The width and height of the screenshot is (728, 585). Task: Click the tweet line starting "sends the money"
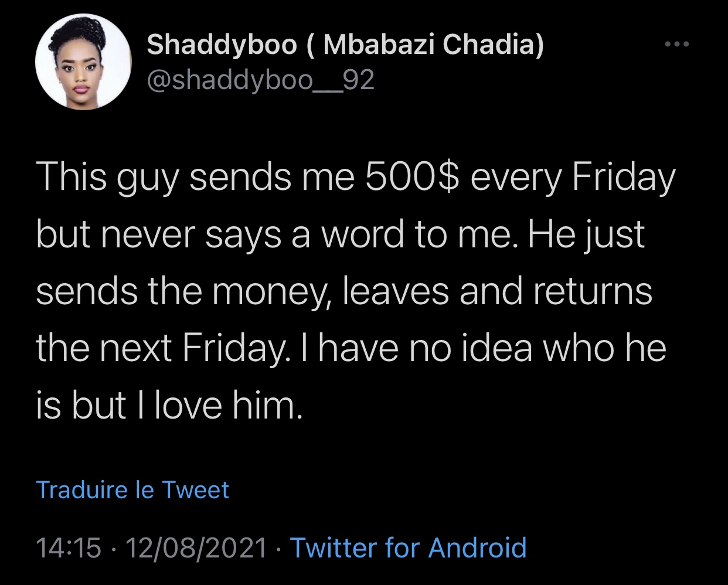point(344,291)
